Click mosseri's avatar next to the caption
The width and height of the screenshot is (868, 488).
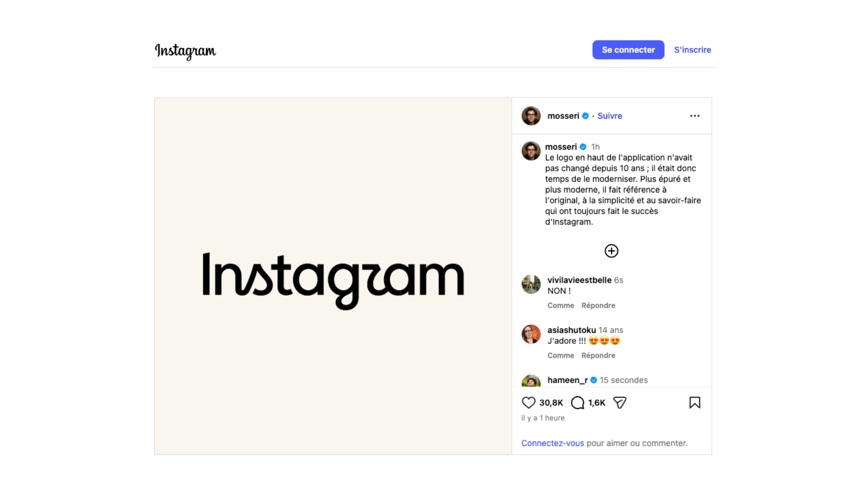[531, 151]
